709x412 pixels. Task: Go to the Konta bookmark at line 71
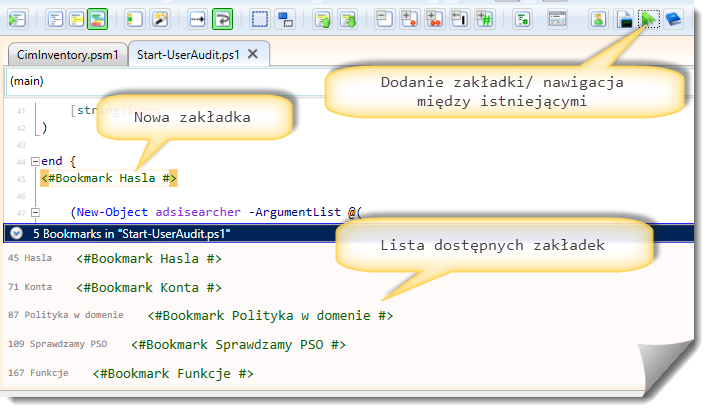point(149,288)
